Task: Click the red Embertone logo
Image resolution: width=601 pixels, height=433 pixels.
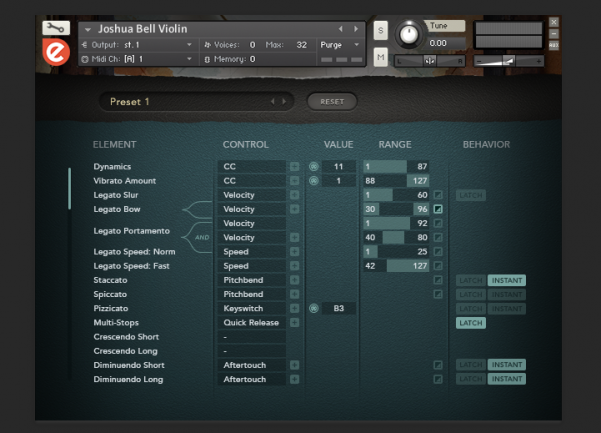Action: [x=56, y=52]
